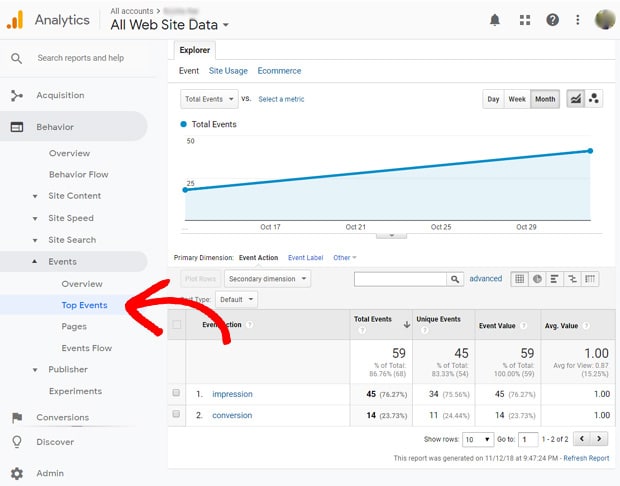The height and width of the screenshot is (486, 620).
Task: Set chart interval to Week
Action: tap(517, 99)
